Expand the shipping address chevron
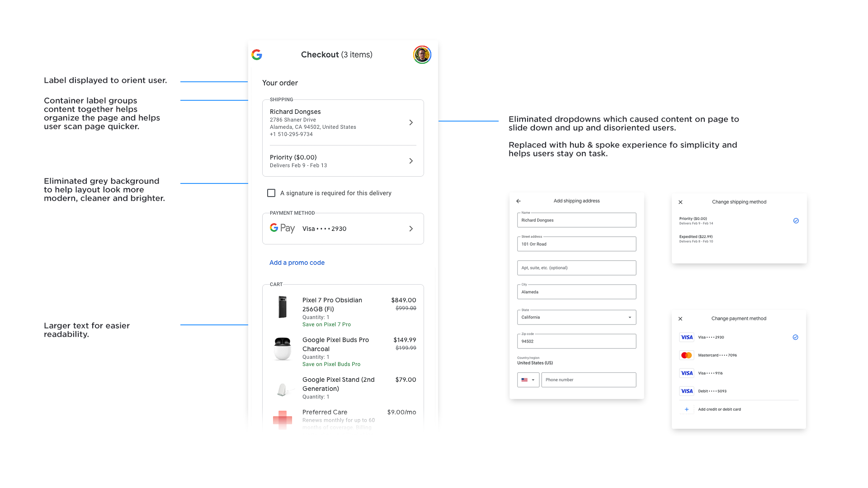The width and height of the screenshot is (868, 488). 411,122
